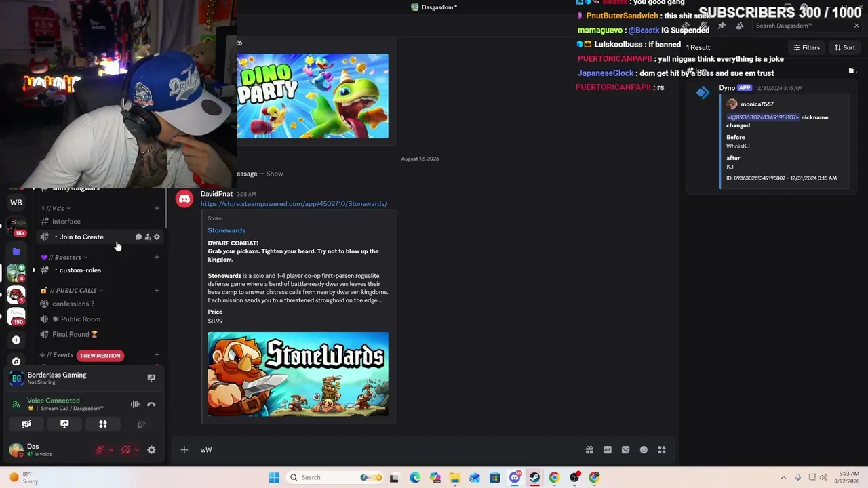Open the Stonewards embed title link
The width and height of the screenshot is (868, 488).
click(x=226, y=230)
